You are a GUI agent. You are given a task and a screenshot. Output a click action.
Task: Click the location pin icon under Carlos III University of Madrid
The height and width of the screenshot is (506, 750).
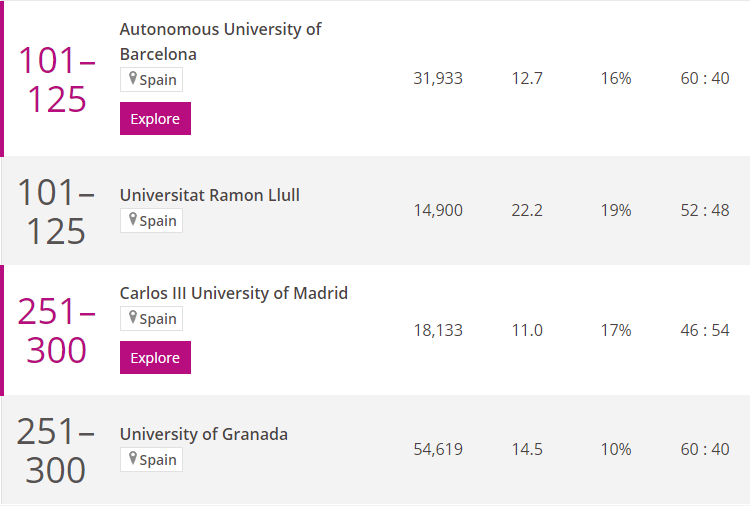pyautogui.click(x=133, y=318)
